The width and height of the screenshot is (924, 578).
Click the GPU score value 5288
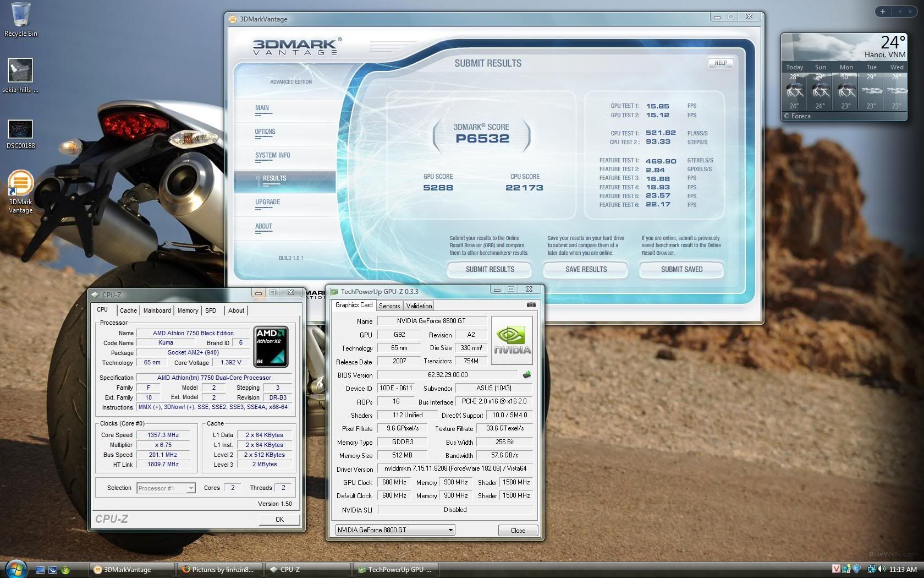tap(438, 188)
